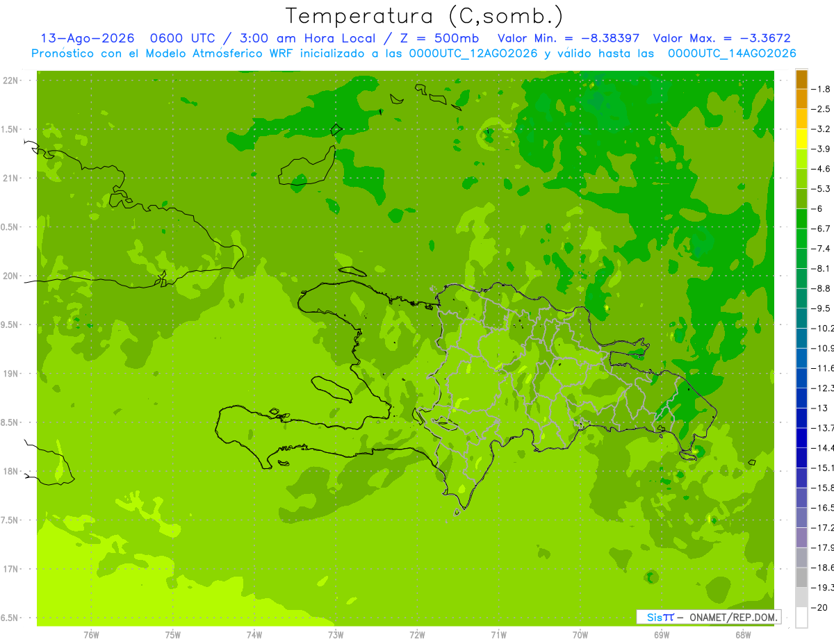This screenshot has width=834, height=644.
Task: Click the '75W' longitude label
Action: coord(172,634)
